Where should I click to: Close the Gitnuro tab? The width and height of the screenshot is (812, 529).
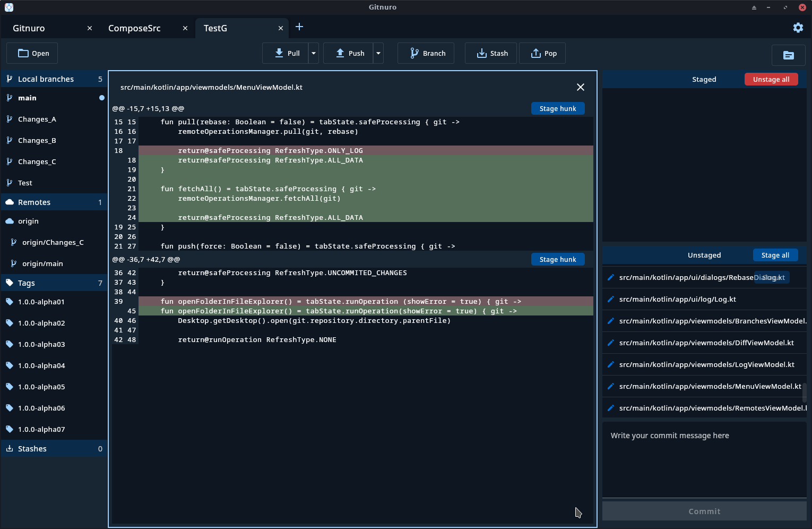click(90, 28)
